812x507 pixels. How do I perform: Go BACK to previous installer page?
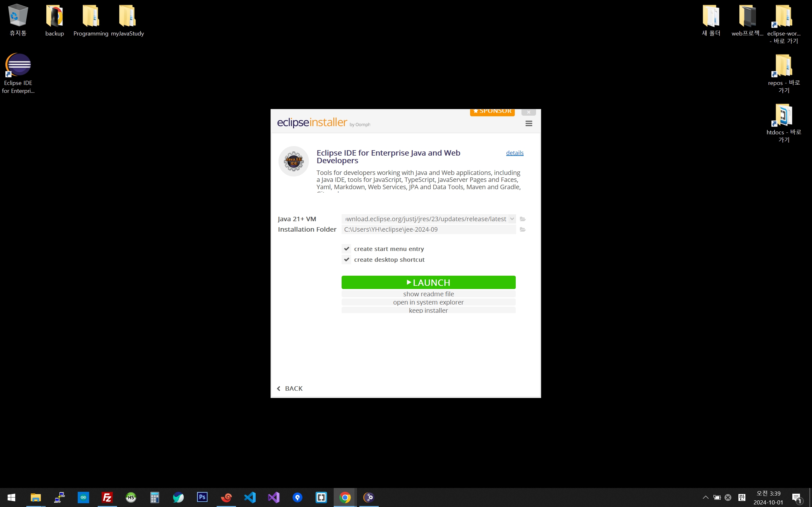[x=290, y=388]
